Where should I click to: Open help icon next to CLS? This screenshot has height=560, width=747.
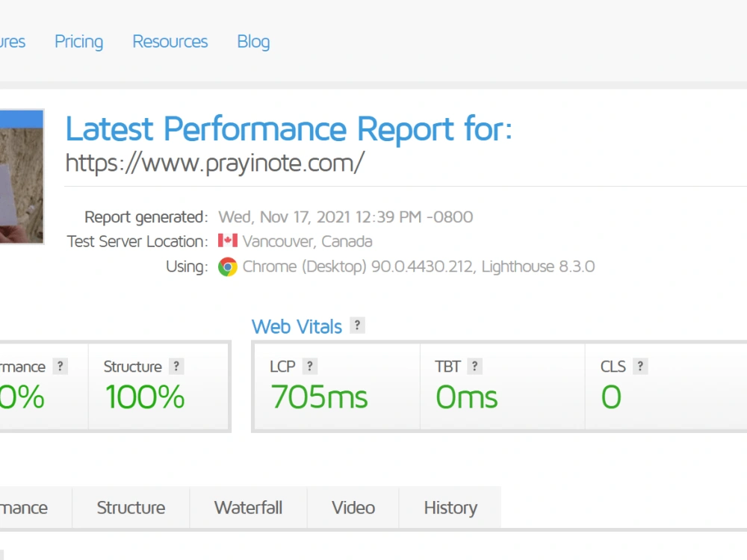point(640,366)
